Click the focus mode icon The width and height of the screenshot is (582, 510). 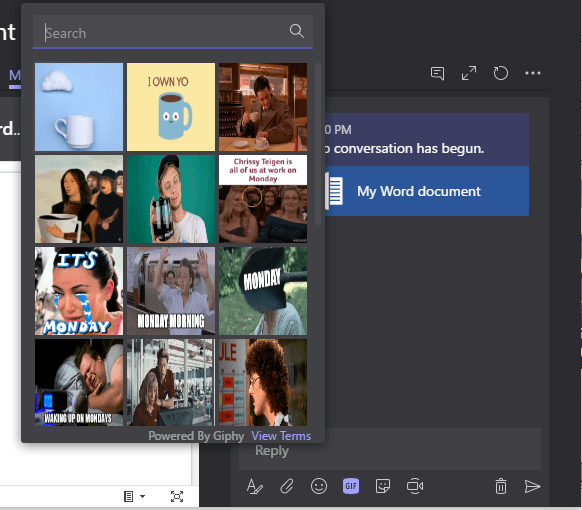(x=177, y=496)
